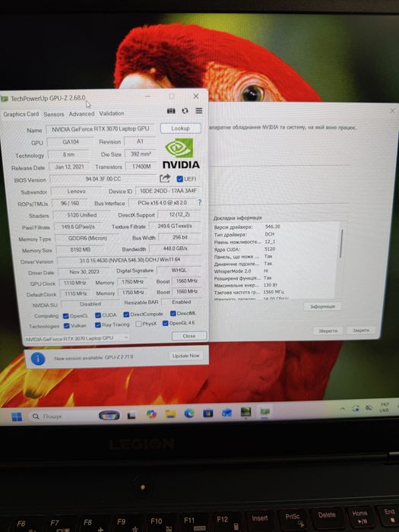The width and height of the screenshot is (399, 532).
Task: Click the GPU Name field value
Action: (100, 129)
